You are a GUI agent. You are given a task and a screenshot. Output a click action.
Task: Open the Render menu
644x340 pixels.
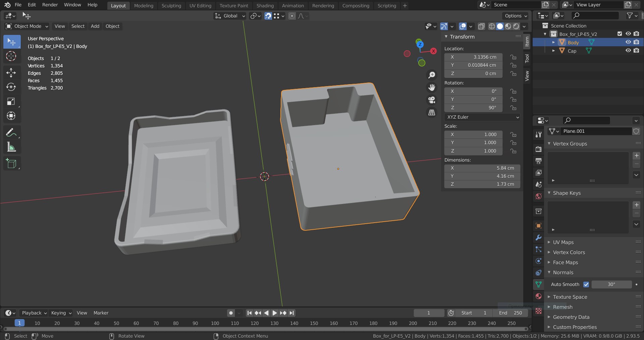click(x=50, y=5)
